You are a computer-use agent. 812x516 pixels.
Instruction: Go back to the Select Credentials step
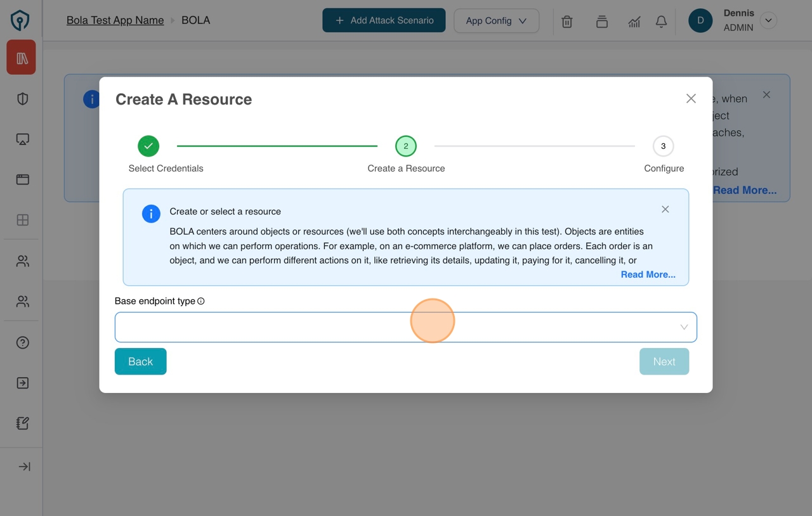pos(140,361)
